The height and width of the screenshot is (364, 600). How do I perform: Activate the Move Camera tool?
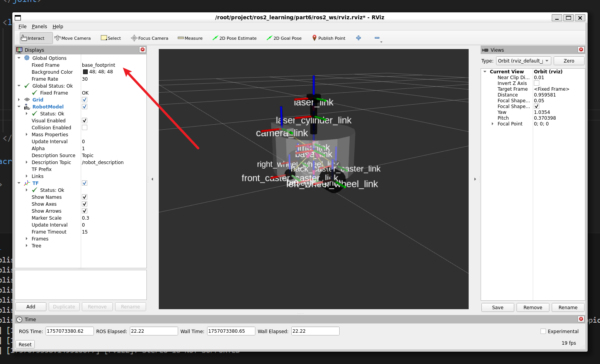[73, 38]
